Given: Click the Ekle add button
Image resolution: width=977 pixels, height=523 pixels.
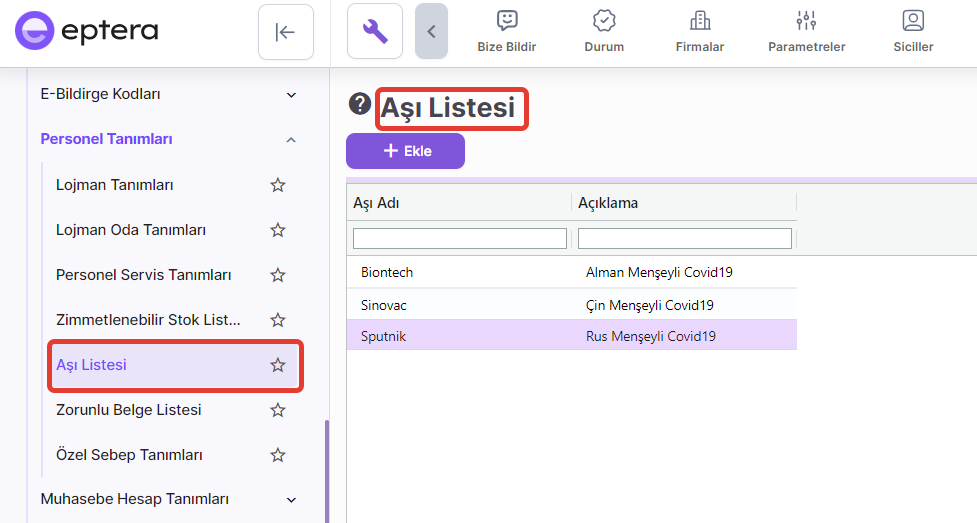Looking at the screenshot, I should coord(405,151).
